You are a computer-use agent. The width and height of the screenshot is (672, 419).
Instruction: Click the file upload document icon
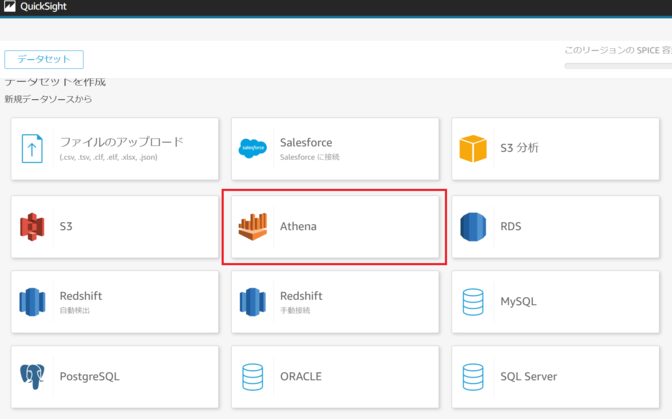coord(33,149)
